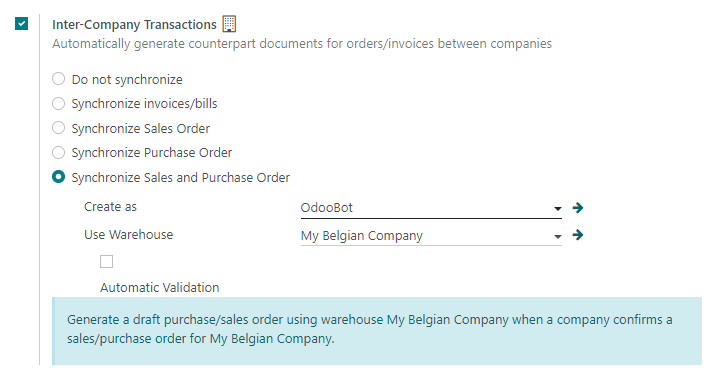Expand the Create as dropdown arrow
This screenshot has width=722, height=380.
(x=557, y=209)
